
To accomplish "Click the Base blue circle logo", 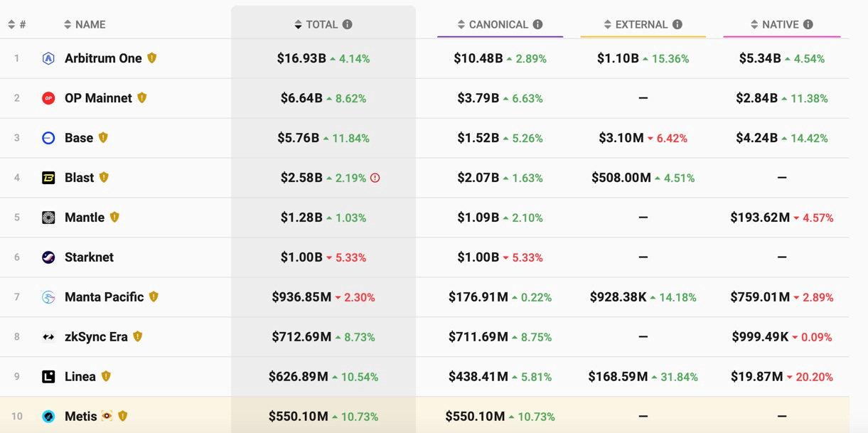I will point(48,138).
